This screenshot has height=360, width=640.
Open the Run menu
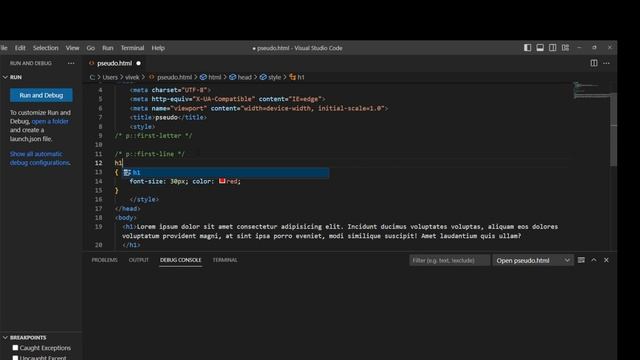pos(108,48)
